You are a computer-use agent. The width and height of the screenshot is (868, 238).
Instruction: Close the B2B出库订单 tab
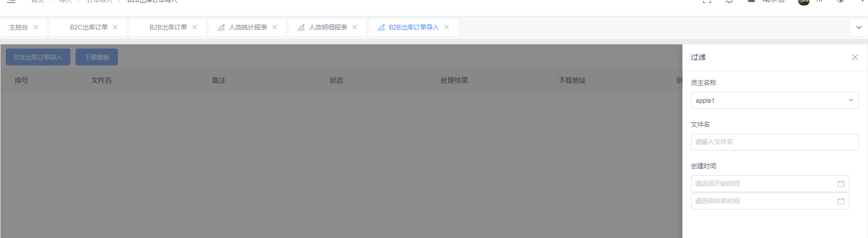click(195, 27)
